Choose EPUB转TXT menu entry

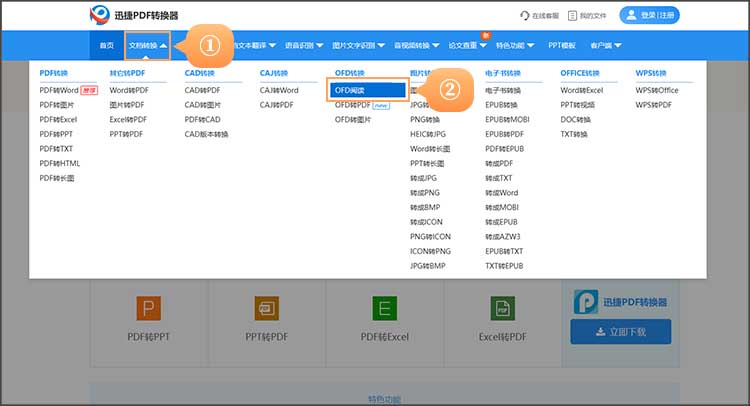pyautogui.click(x=504, y=252)
